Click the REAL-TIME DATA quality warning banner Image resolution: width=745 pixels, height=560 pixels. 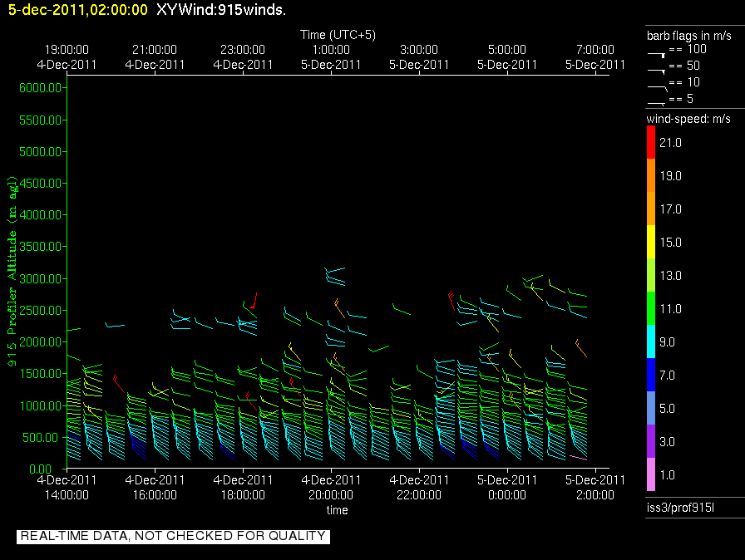pyautogui.click(x=173, y=536)
